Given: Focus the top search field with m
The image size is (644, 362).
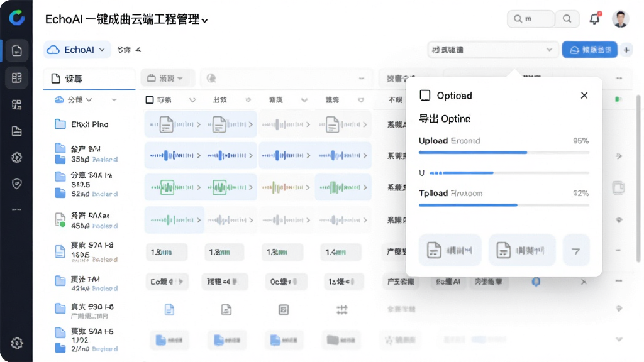Looking at the screenshot, I should [531, 19].
